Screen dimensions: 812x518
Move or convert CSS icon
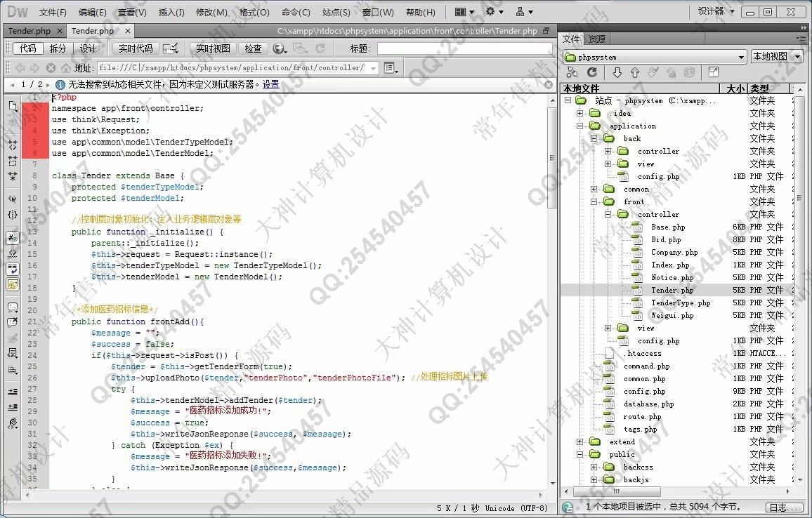point(13,369)
